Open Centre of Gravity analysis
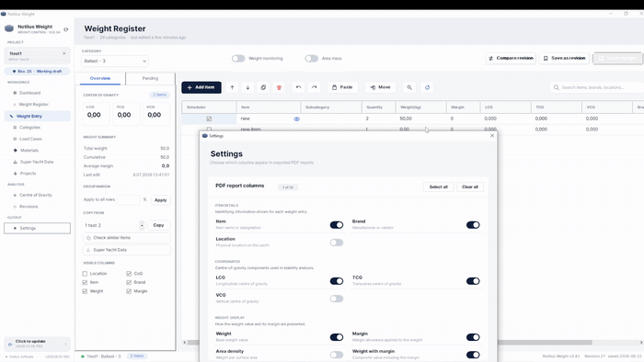 (x=35, y=195)
